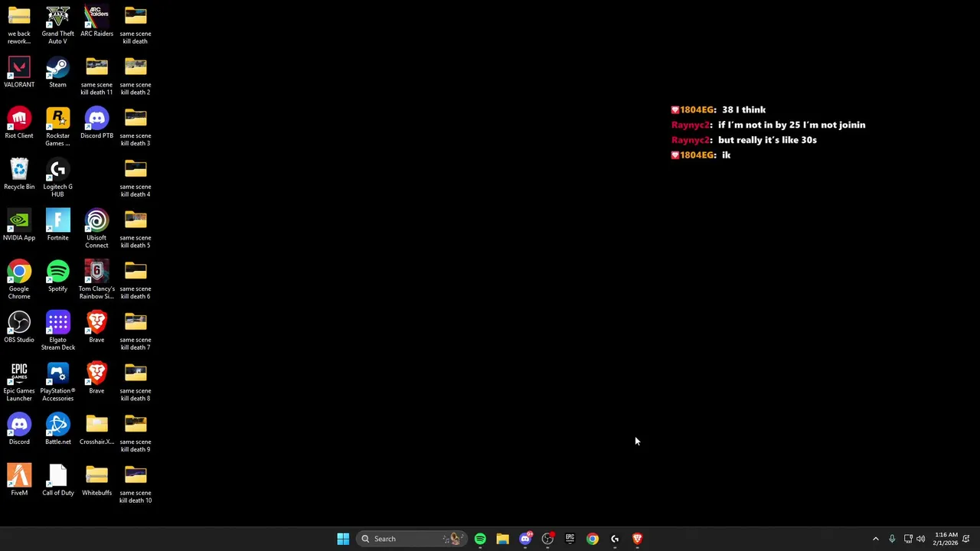Switch to Chrome on the taskbar
The image size is (980, 551).
coord(593,539)
